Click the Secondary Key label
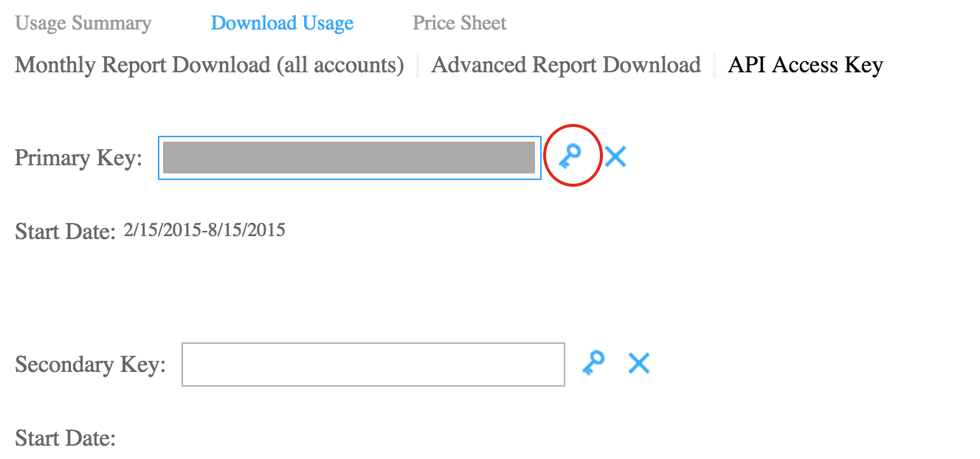Viewport: 980px width, 459px height. (90, 365)
